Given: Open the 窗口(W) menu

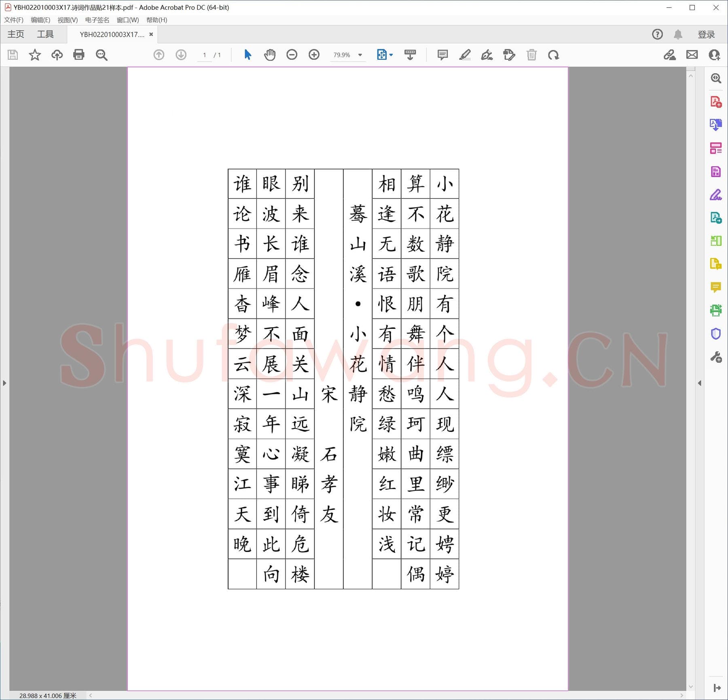Looking at the screenshot, I should click(x=128, y=20).
